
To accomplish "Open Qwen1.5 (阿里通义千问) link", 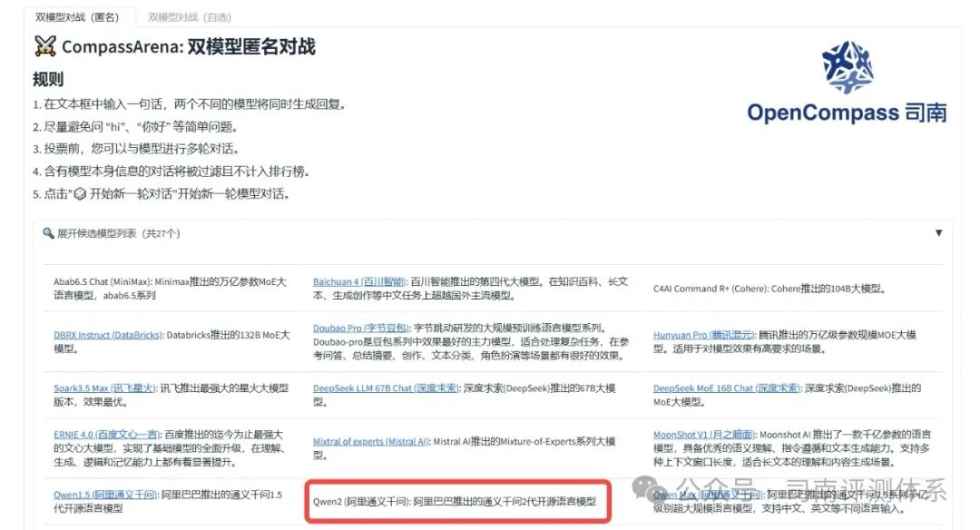I will coord(105,495).
